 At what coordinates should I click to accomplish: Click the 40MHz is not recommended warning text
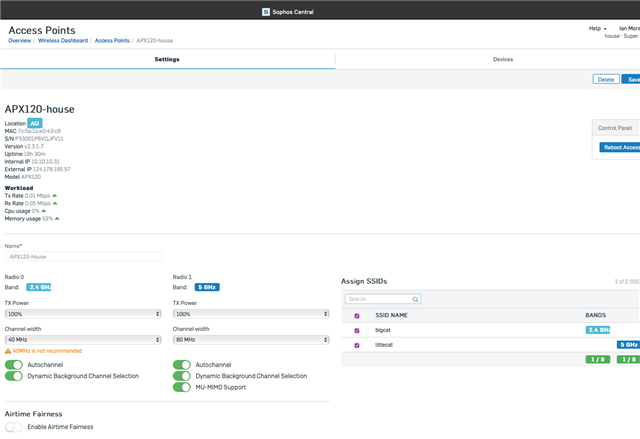47,351
